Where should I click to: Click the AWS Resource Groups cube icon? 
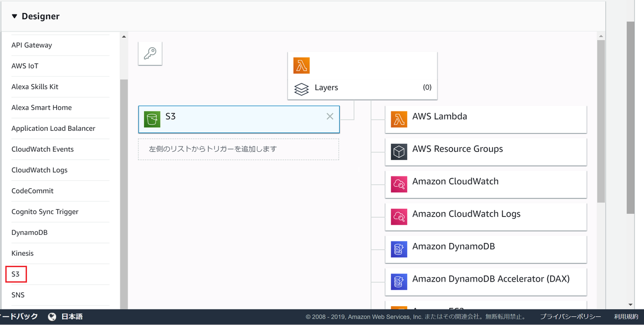[399, 152]
